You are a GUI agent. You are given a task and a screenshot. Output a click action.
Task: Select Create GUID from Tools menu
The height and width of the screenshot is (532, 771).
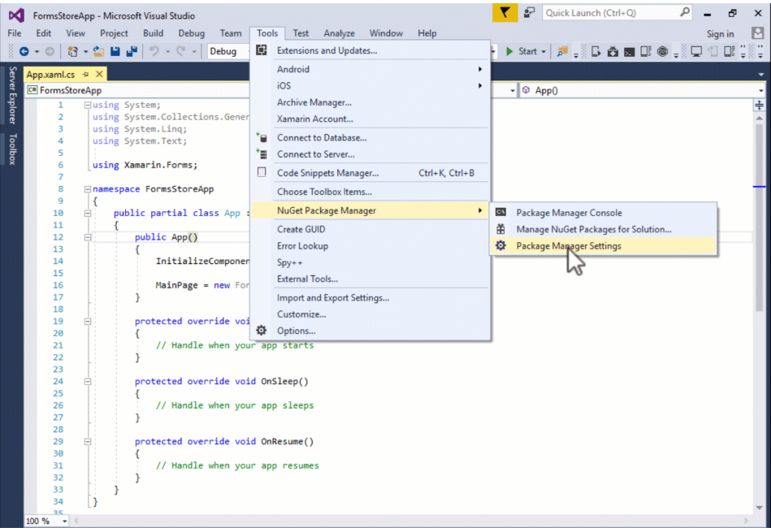coord(370,229)
